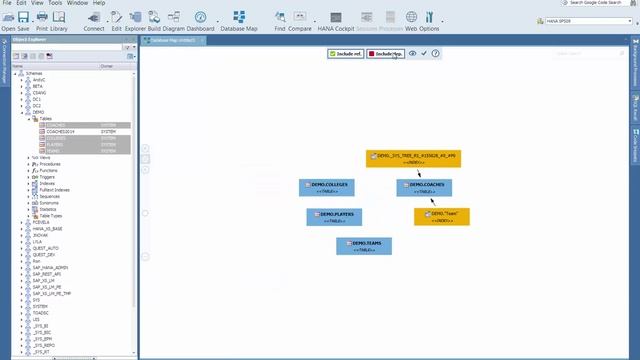The image size is (640, 360).
Task: Collapse the Tables folder under DEMO
Action: pyautogui.click(x=29, y=119)
